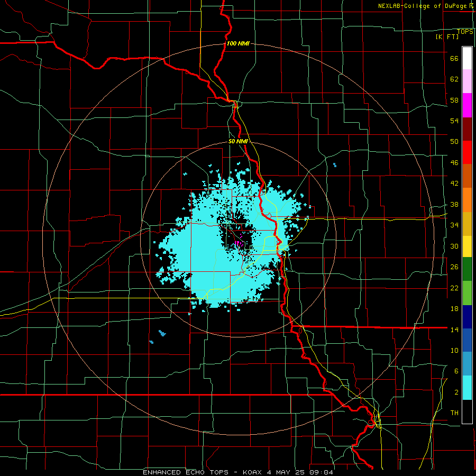Viewport: 476px width, 476px height.
Task: Click the bright red legend color block
Action: (x=467, y=152)
